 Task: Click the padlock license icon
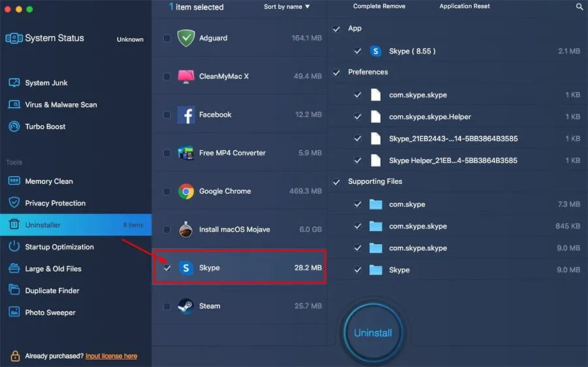15,356
